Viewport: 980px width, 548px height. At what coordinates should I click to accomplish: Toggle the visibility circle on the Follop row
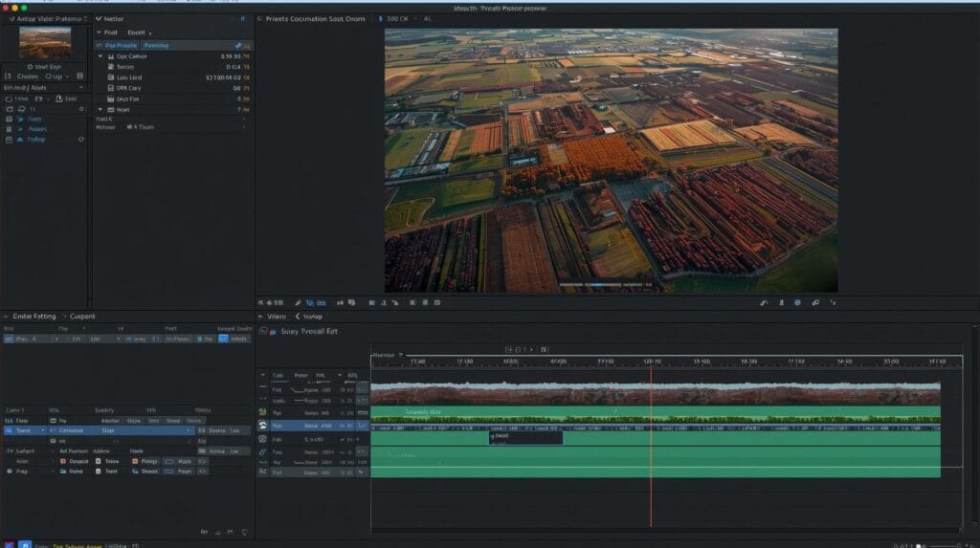81,140
